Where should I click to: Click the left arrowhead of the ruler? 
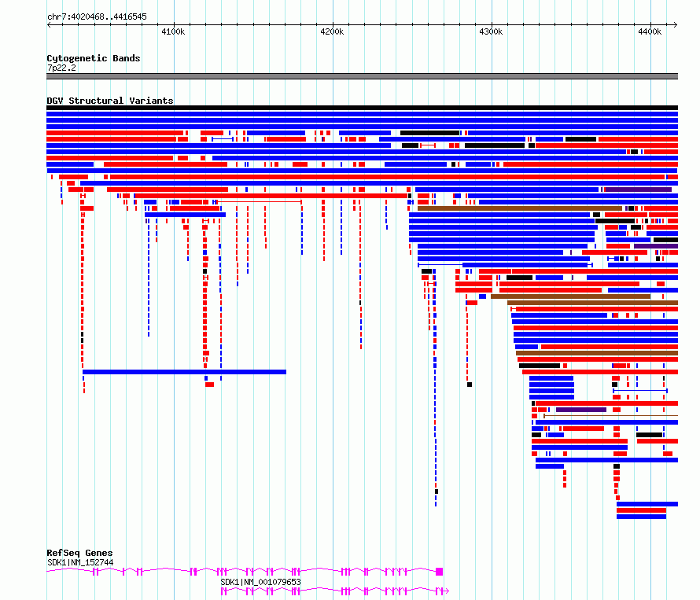pyautogui.click(x=49, y=25)
